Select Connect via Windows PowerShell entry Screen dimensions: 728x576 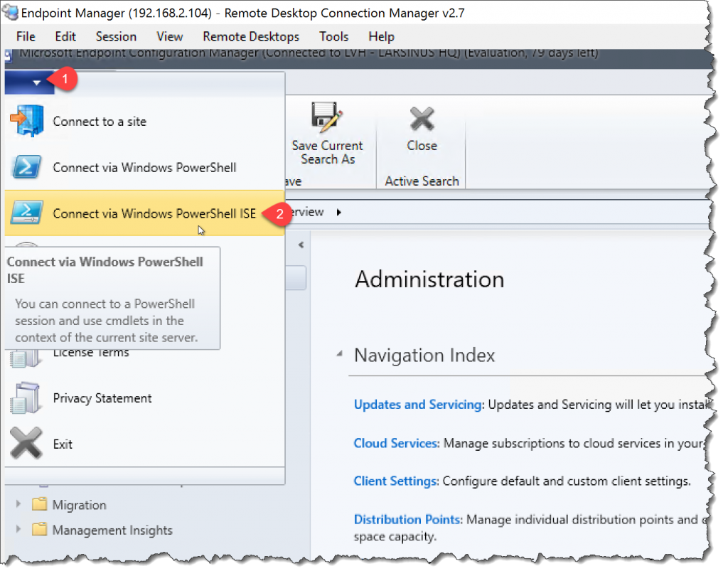coord(144,167)
